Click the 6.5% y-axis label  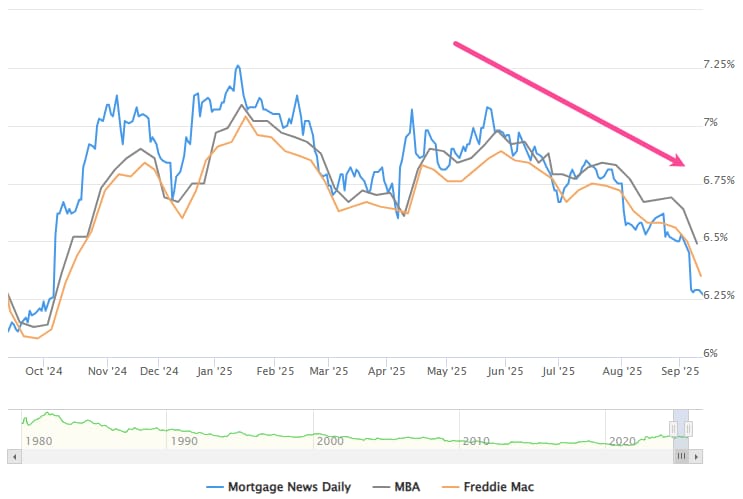716,237
